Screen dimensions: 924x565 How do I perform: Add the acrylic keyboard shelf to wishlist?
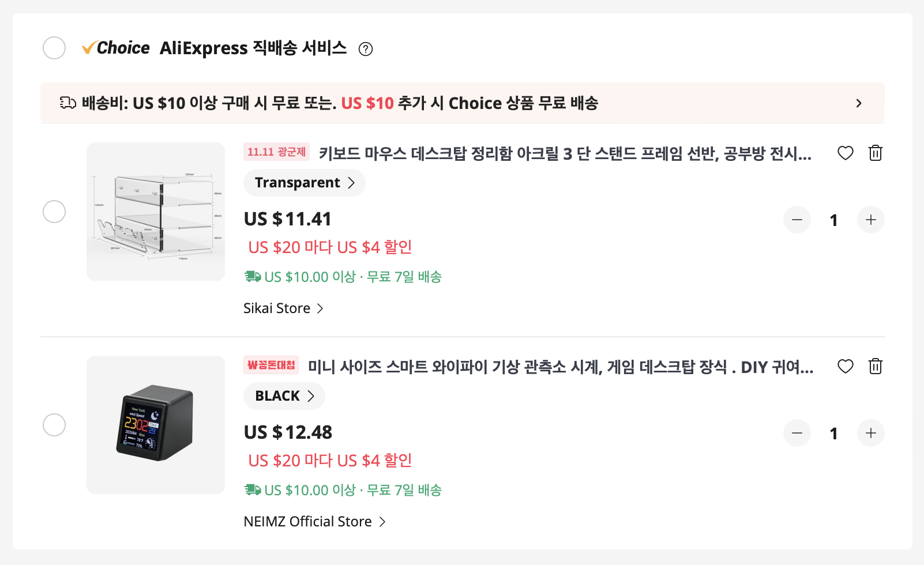tap(846, 153)
